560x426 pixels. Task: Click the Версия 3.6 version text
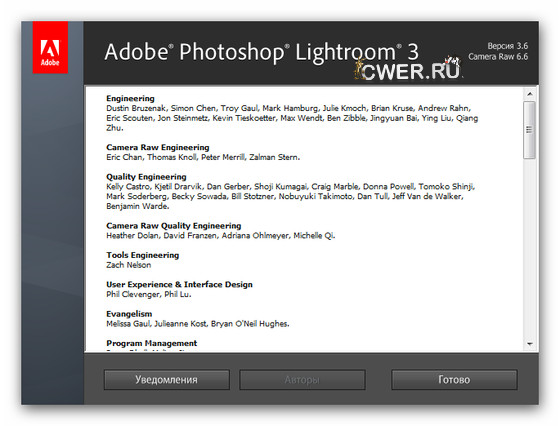pyautogui.click(x=508, y=46)
